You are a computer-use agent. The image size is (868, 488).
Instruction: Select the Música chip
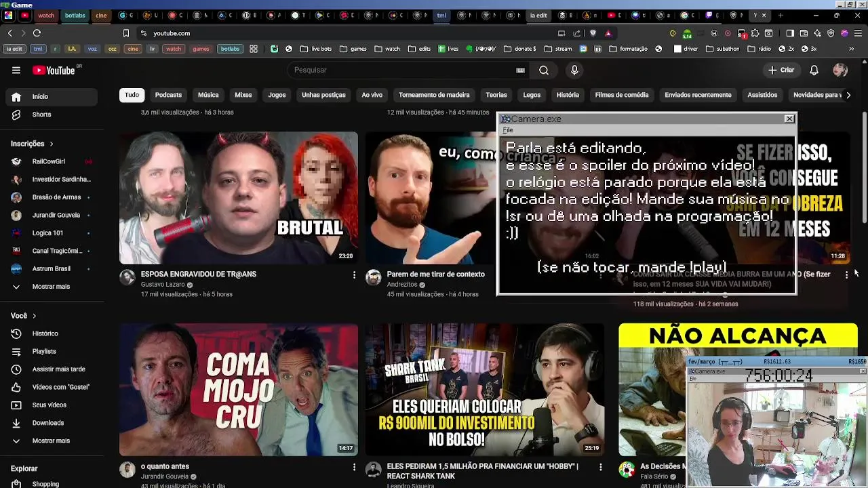208,95
